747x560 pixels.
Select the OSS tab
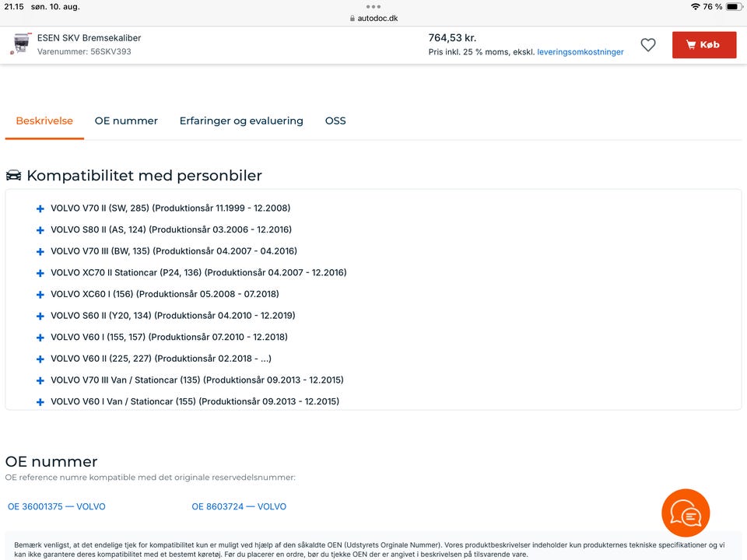point(335,121)
